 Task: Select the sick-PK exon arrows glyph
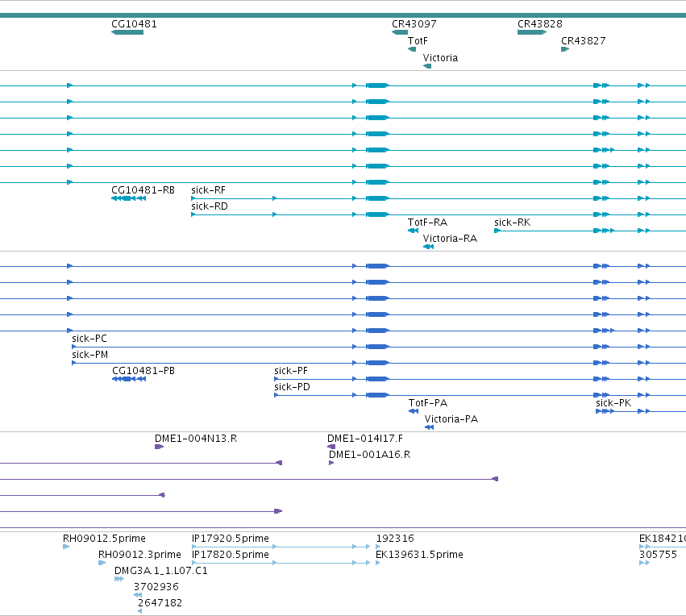click(x=605, y=412)
